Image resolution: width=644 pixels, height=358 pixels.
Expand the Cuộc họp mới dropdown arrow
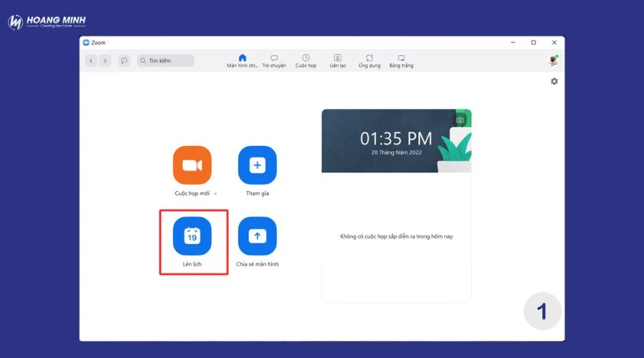coord(215,193)
